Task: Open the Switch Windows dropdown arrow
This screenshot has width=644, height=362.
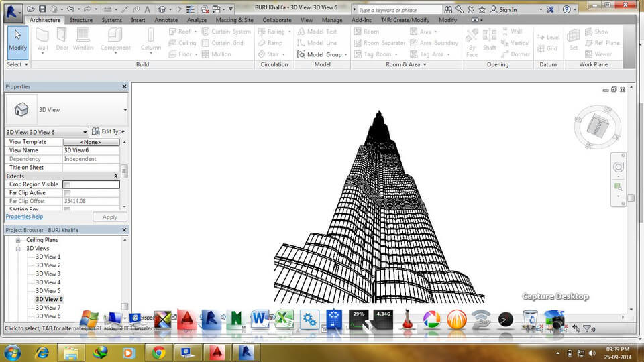Action: point(224,9)
